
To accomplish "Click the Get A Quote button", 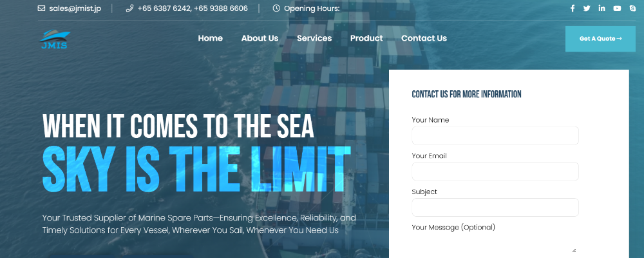I will coord(600,39).
